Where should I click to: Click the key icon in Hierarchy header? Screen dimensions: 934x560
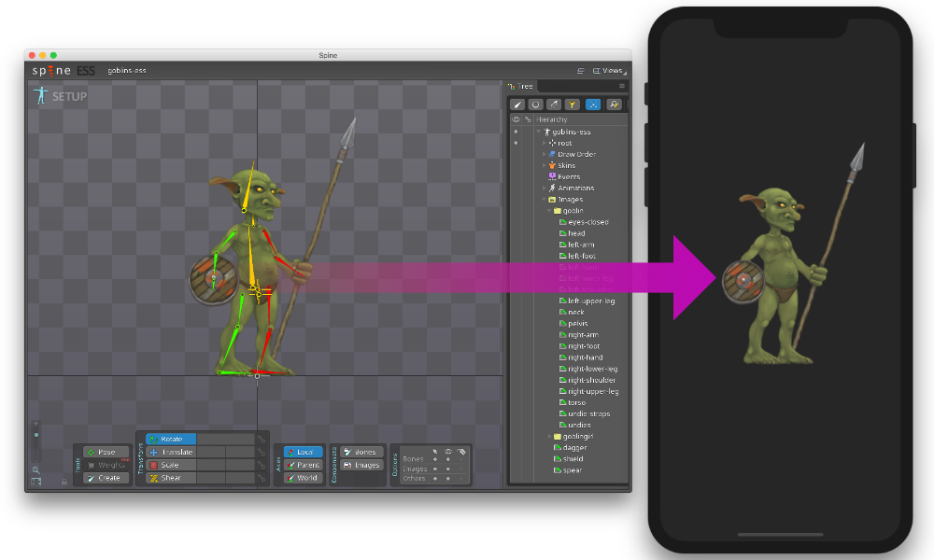tap(528, 119)
